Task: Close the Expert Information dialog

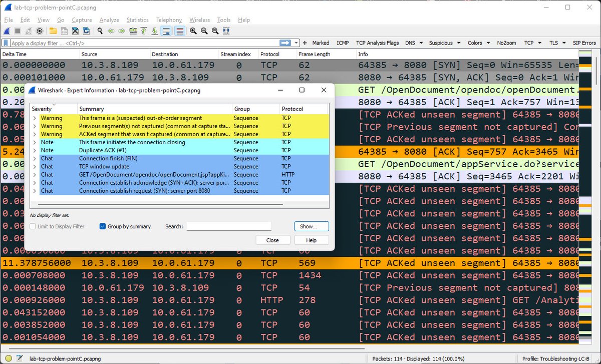Action: (272, 240)
